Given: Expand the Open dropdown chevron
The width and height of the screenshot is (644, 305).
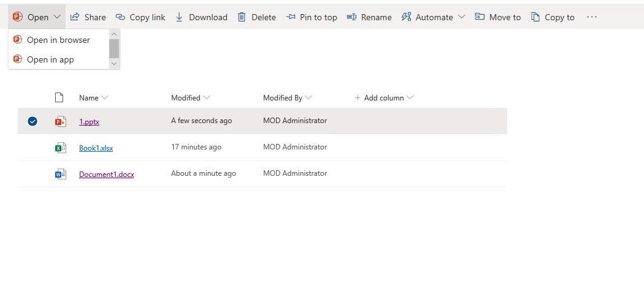Looking at the screenshot, I should click(x=57, y=17).
